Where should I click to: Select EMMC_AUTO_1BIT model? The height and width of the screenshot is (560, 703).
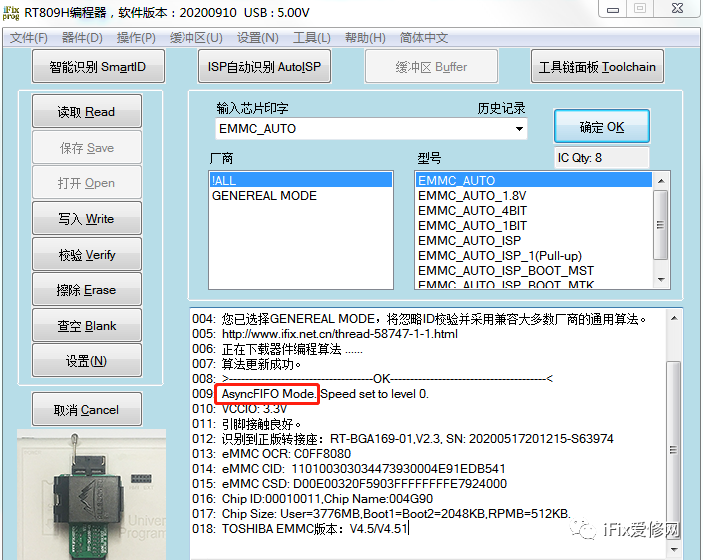534,226
